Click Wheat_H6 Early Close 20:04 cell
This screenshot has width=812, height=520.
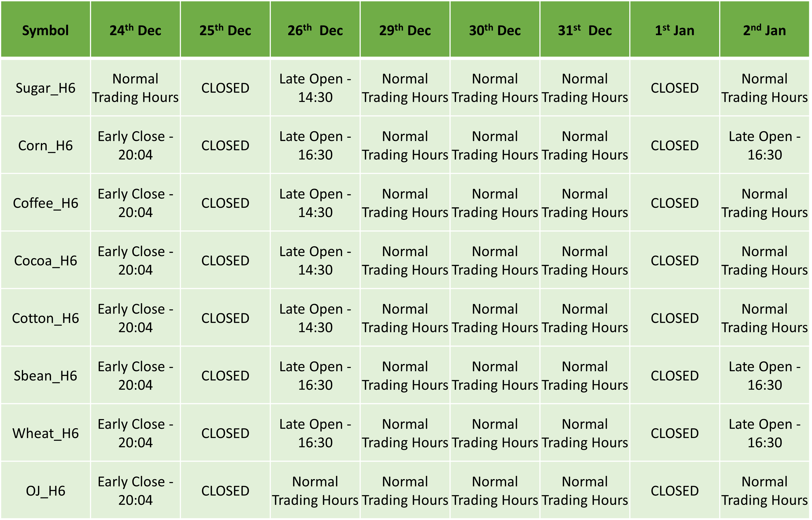click(x=135, y=433)
